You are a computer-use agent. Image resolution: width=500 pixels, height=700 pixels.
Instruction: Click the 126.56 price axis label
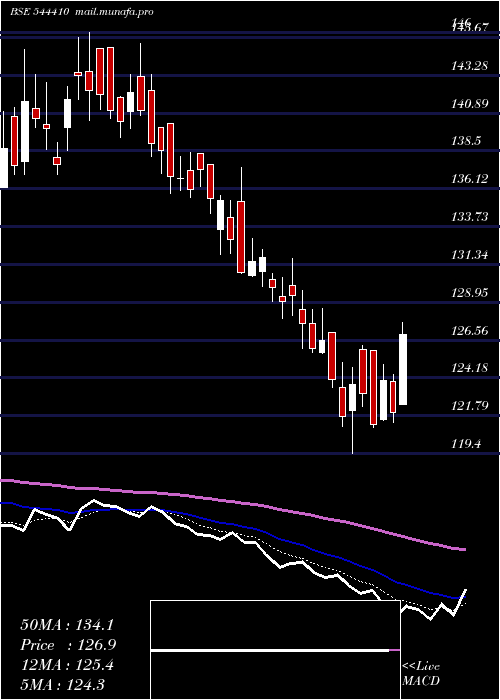tap(469, 330)
